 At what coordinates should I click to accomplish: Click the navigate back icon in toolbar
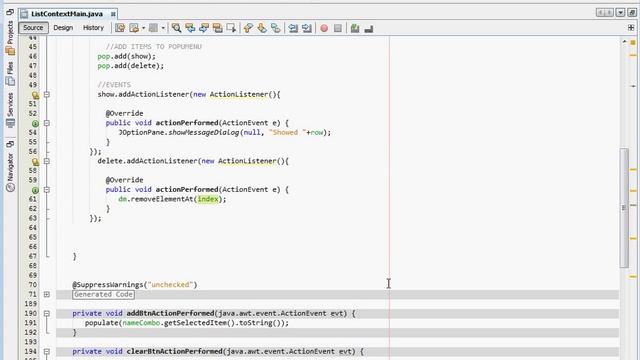[x=134, y=28]
